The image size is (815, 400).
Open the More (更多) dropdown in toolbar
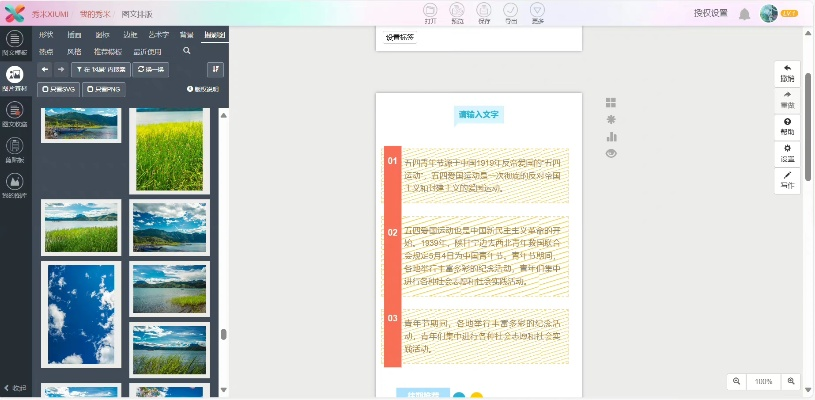pos(537,10)
